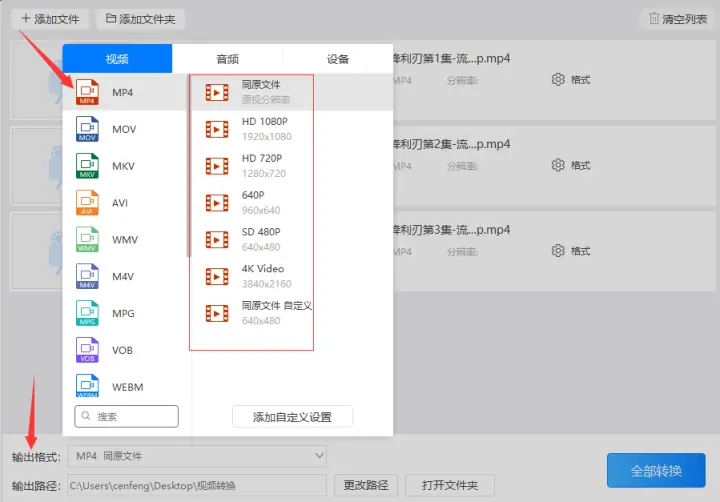720x502 pixels.
Task: Click the format list scrollbar
Action: click(188, 165)
